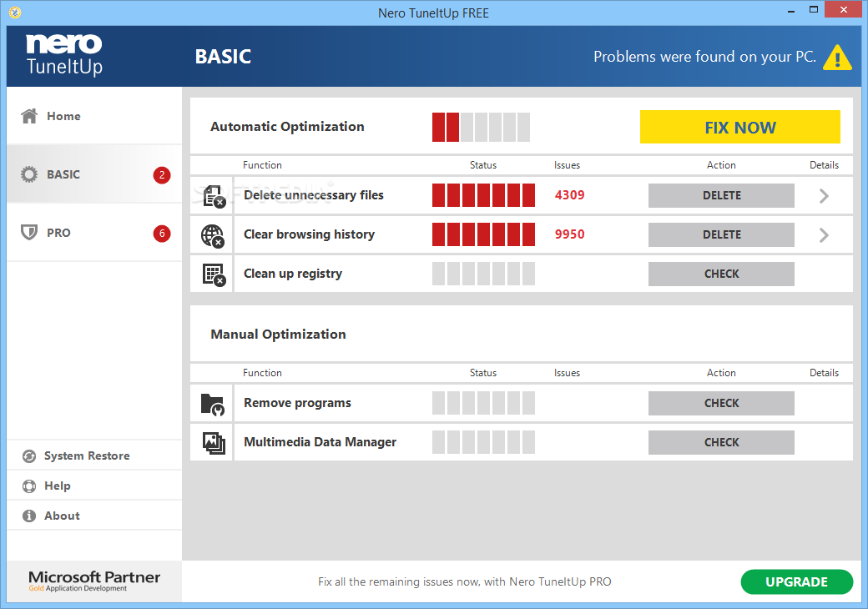Image resolution: width=868 pixels, height=609 pixels.
Task: Click the yellow FIX NOW button
Action: point(740,127)
